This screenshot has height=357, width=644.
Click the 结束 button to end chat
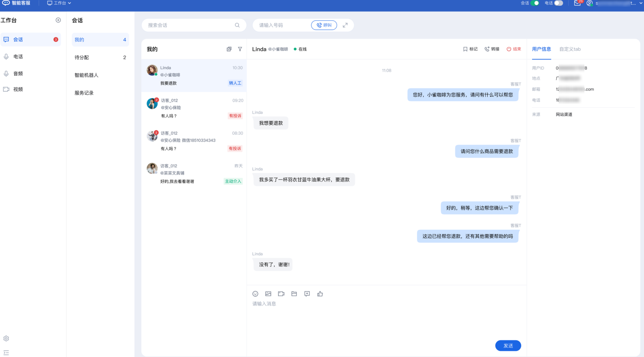[514, 49]
